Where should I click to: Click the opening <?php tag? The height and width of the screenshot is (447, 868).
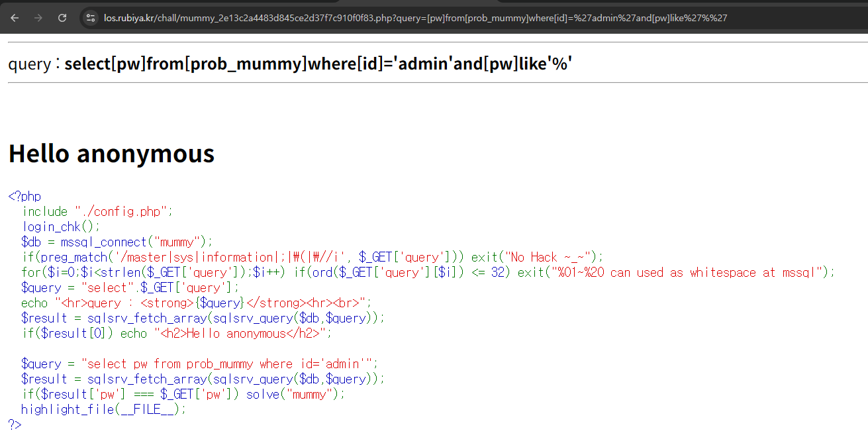click(24, 197)
